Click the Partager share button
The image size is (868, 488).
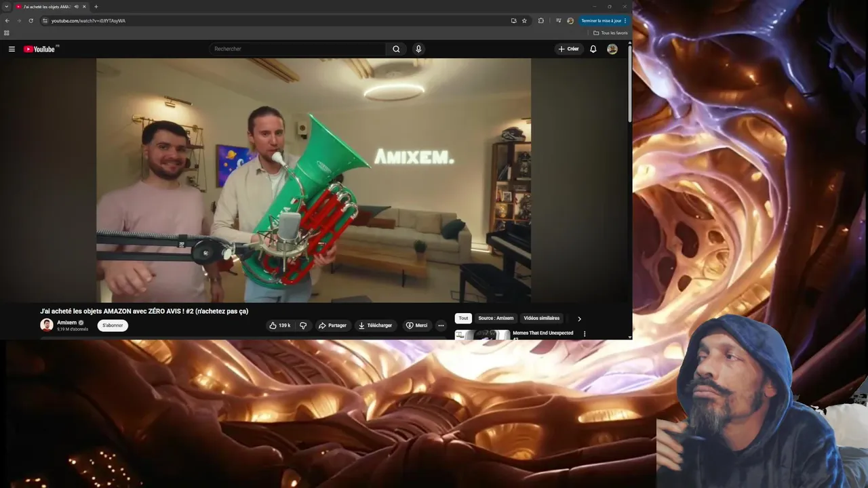pyautogui.click(x=332, y=325)
